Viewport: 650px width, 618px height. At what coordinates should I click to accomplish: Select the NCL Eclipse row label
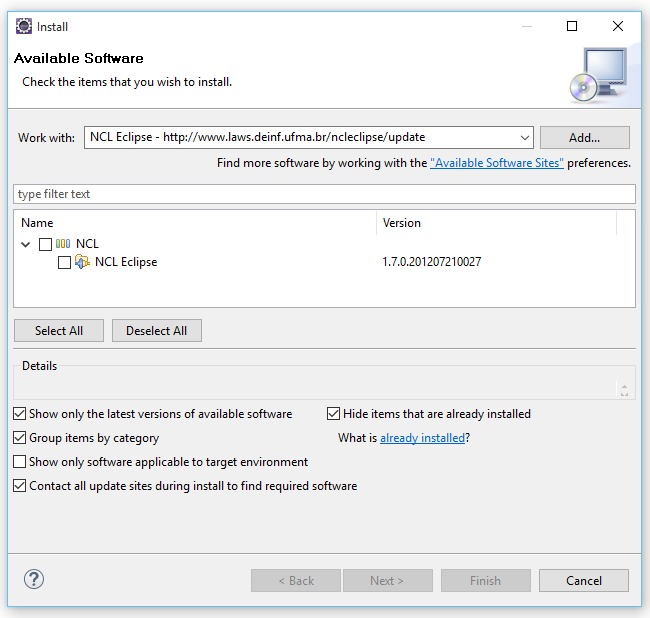tap(126, 262)
